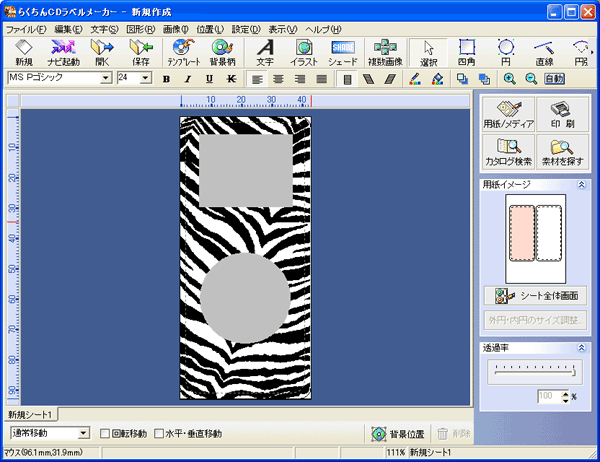Open the 画像(I) menu
Image resolution: width=600 pixels, height=462 pixels.
tap(176, 29)
